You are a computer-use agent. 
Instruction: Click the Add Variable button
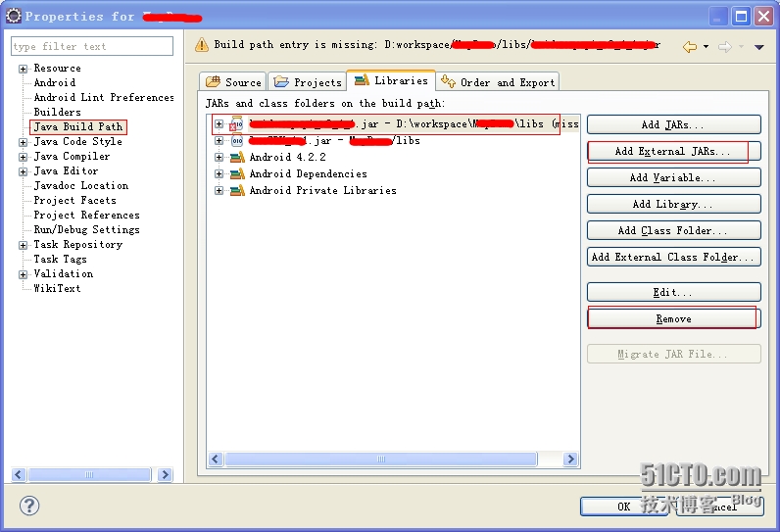point(673,177)
